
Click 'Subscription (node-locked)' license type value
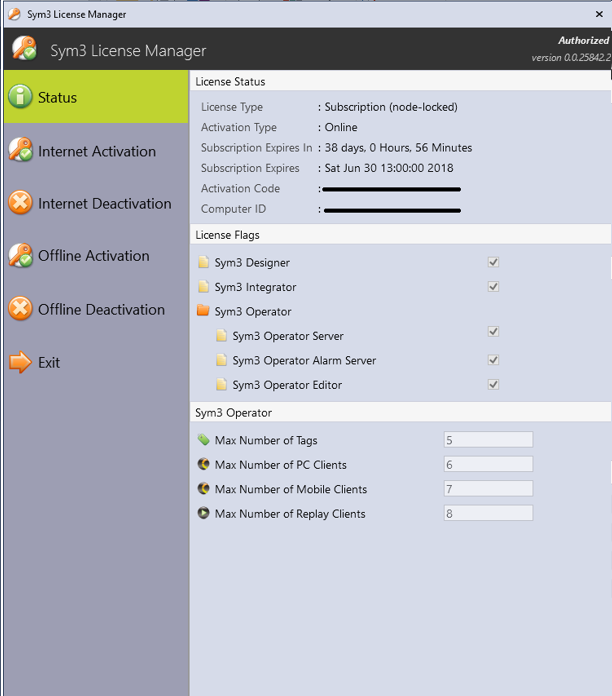click(391, 107)
